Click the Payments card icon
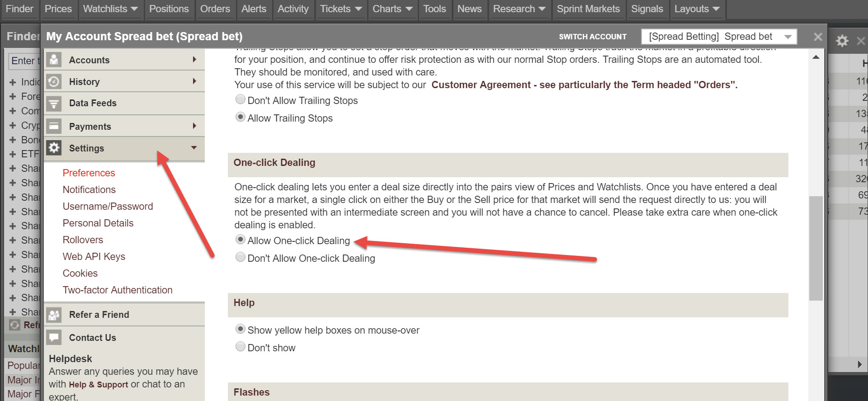This screenshot has width=868, height=401. [54, 126]
